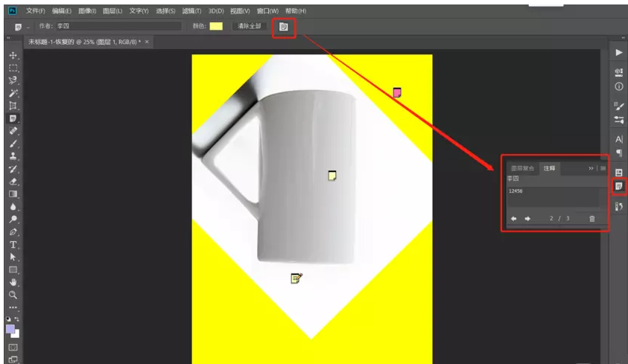
Task: Click the background color swatch
Action: tap(16, 334)
